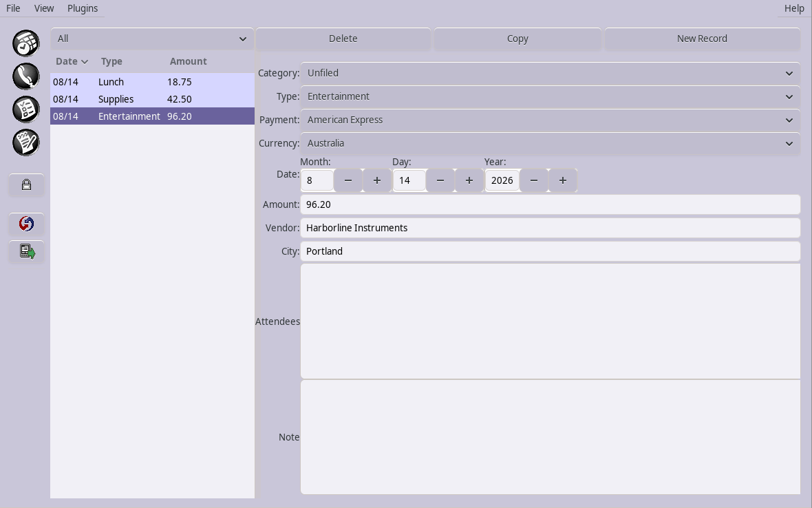Click the Delete button

(343, 39)
